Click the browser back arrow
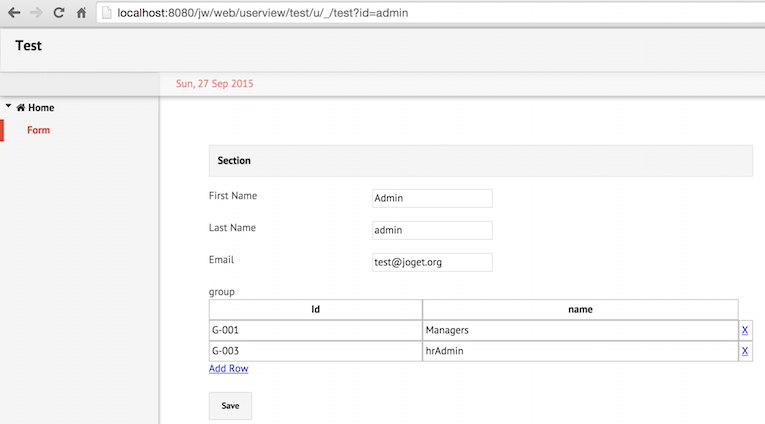 pos(14,13)
